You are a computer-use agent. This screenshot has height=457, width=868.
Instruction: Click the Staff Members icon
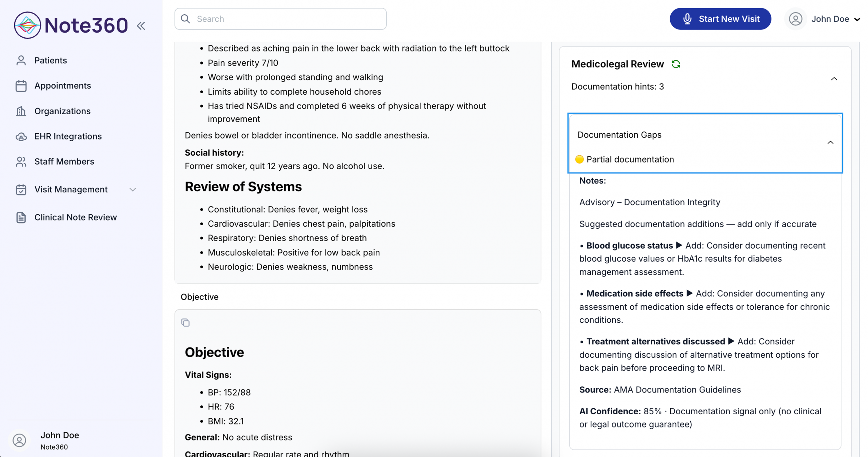21,162
